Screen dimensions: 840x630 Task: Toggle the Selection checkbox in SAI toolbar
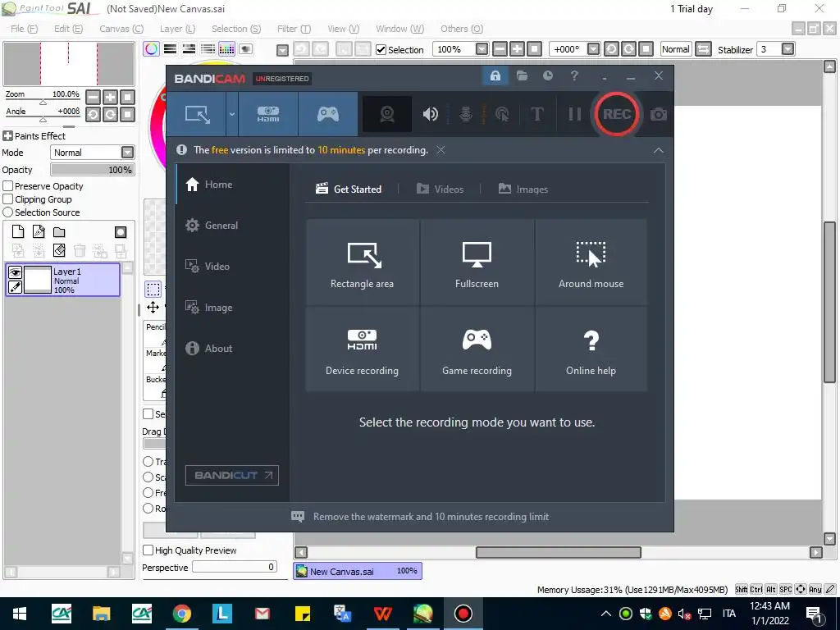coord(381,50)
